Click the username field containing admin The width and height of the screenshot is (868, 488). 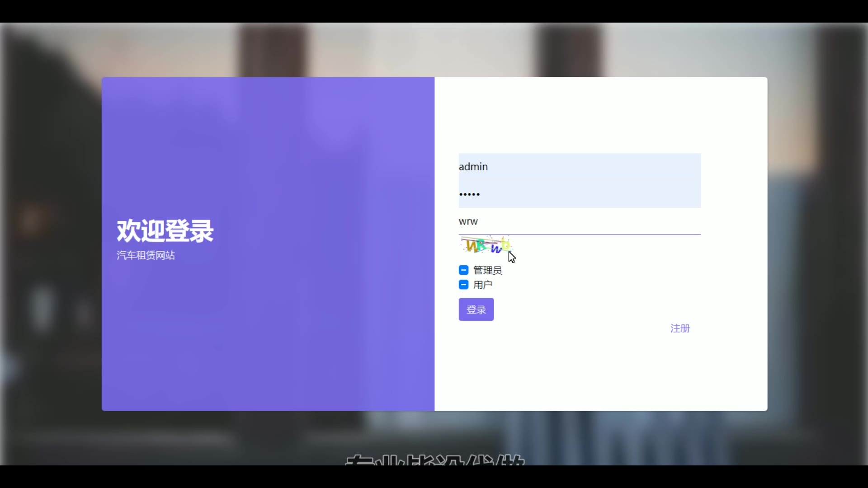(579, 167)
